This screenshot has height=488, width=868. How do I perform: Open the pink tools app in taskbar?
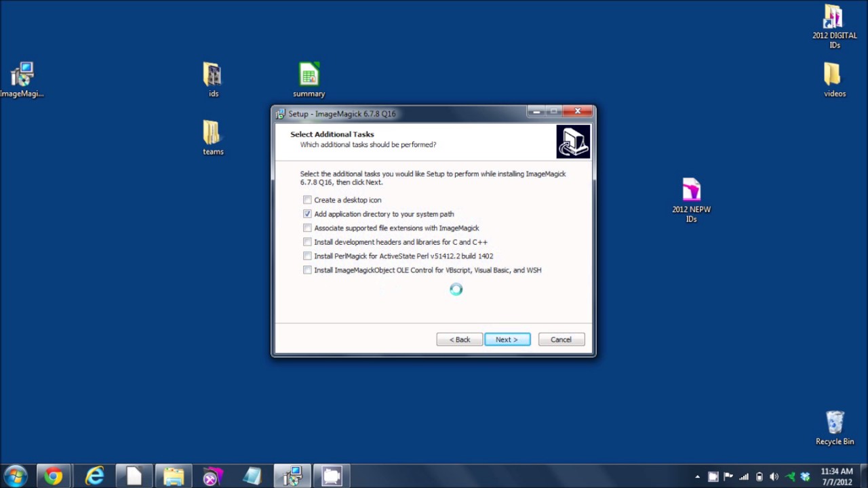click(x=213, y=476)
